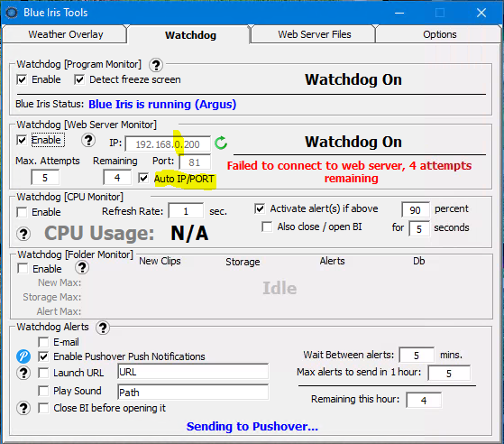
Task: Check Close BI before opening it
Action: pos(43,408)
